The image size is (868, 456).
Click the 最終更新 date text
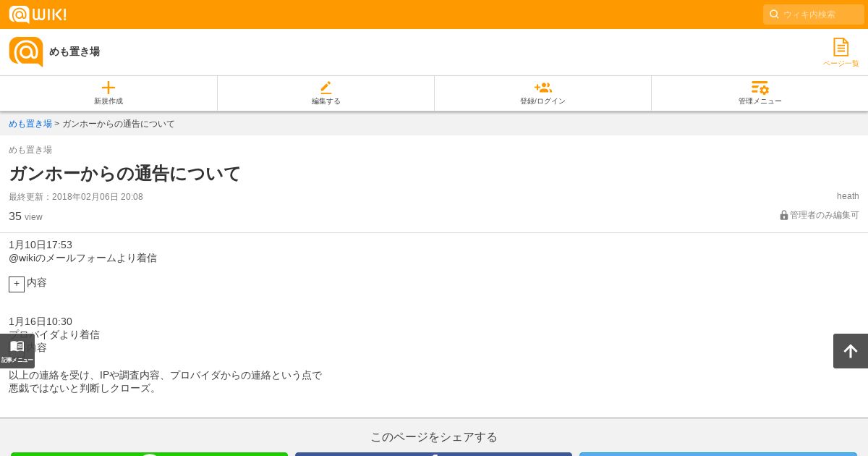(76, 197)
